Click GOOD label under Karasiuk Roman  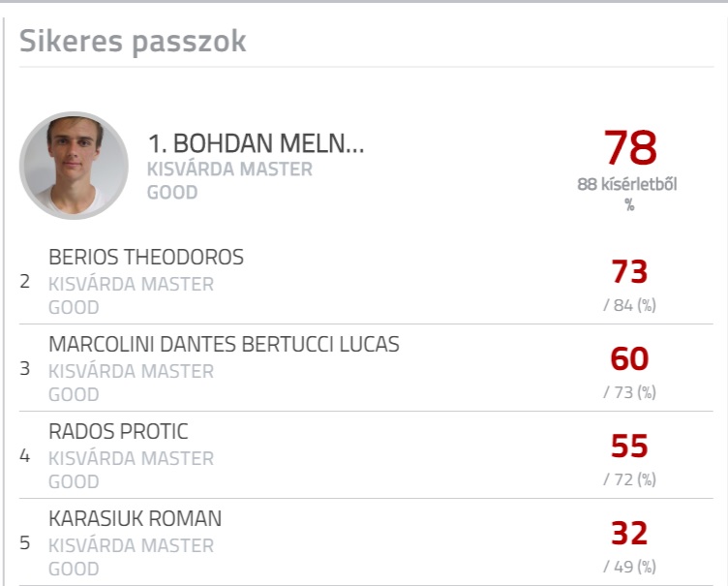74,569
